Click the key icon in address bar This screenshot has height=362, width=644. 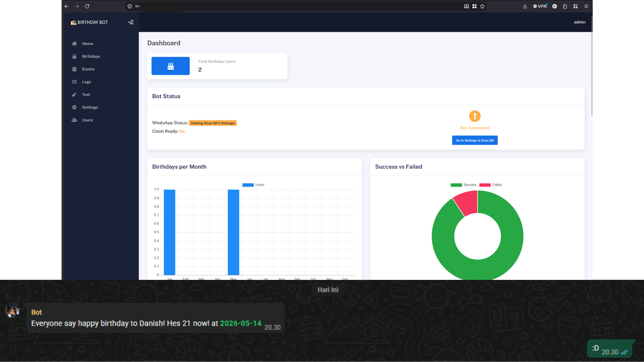138,6
